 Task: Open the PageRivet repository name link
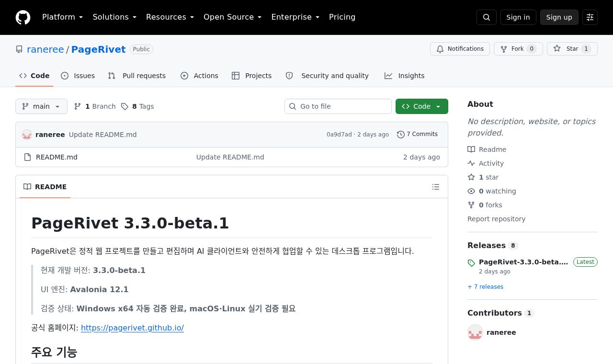click(x=99, y=49)
